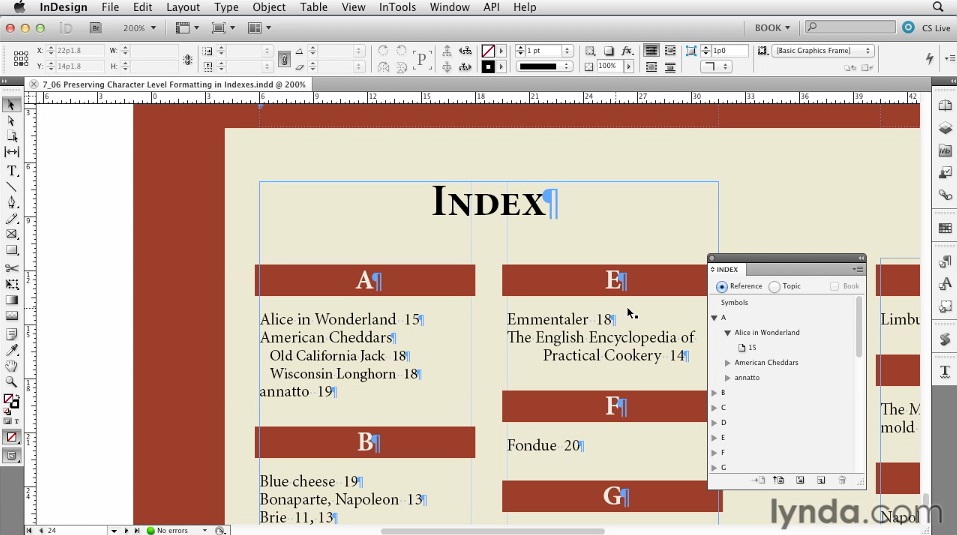Image resolution: width=957 pixels, height=535 pixels.
Task: Toggle Apply None color button
Action: tap(11, 437)
